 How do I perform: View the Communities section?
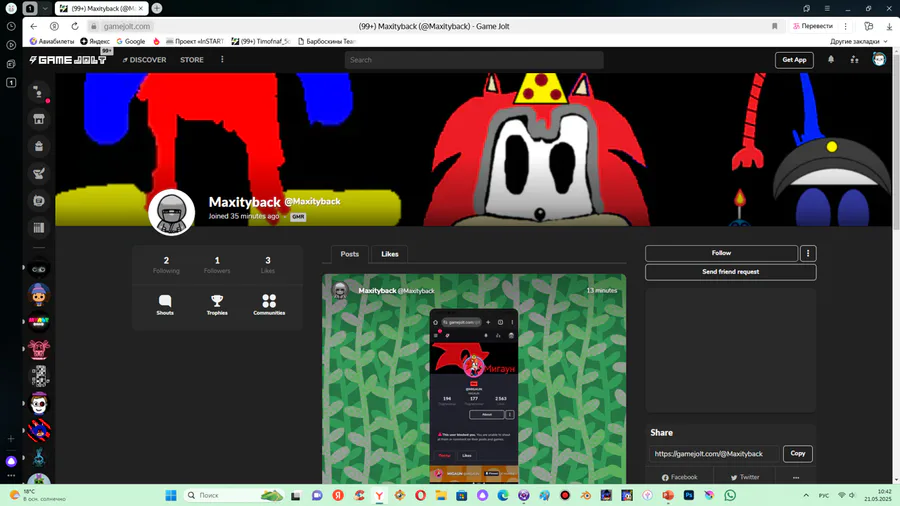[x=269, y=305]
